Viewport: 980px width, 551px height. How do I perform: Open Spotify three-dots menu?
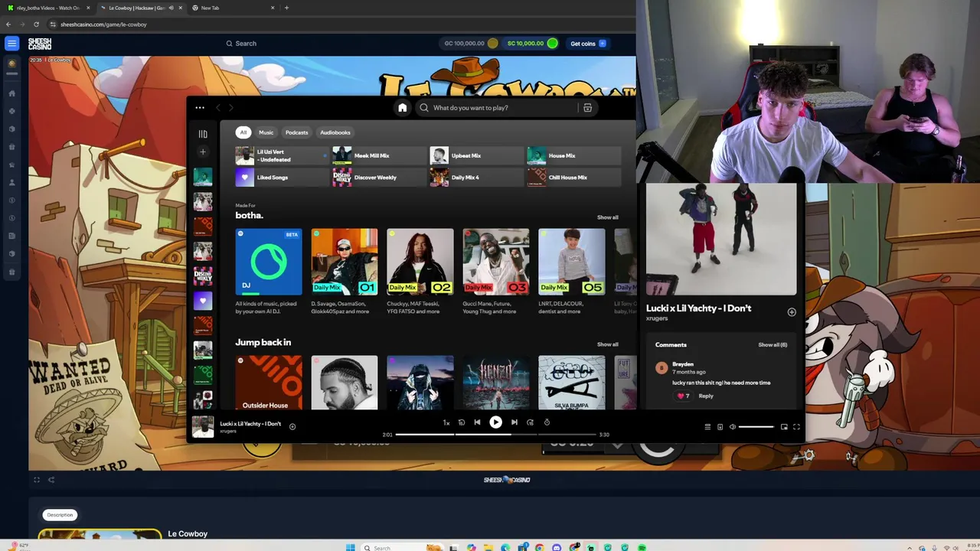[200, 108]
